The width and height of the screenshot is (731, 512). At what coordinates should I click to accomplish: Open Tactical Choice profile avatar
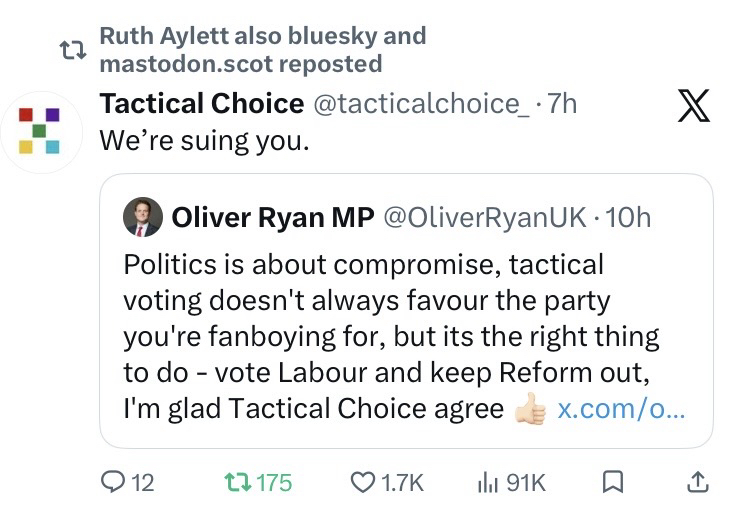click(x=40, y=131)
